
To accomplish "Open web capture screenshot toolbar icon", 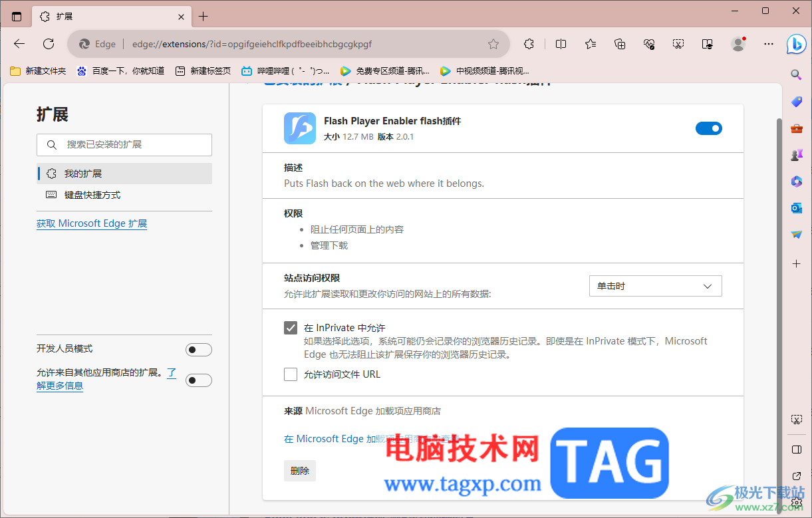I will tap(678, 44).
